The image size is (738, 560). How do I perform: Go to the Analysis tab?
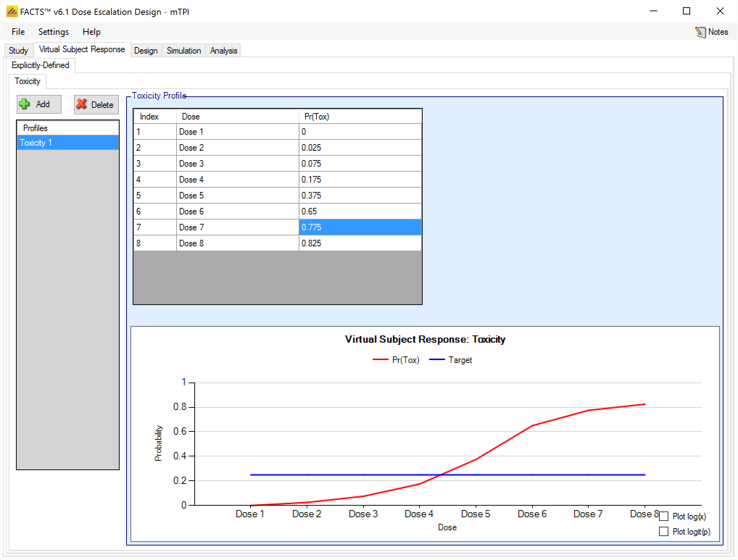click(x=223, y=51)
